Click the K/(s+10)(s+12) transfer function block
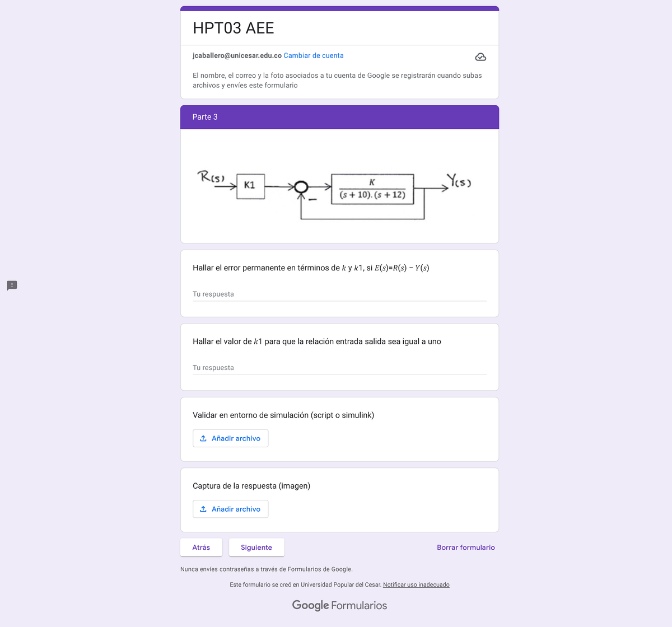672x627 pixels. tap(372, 189)
